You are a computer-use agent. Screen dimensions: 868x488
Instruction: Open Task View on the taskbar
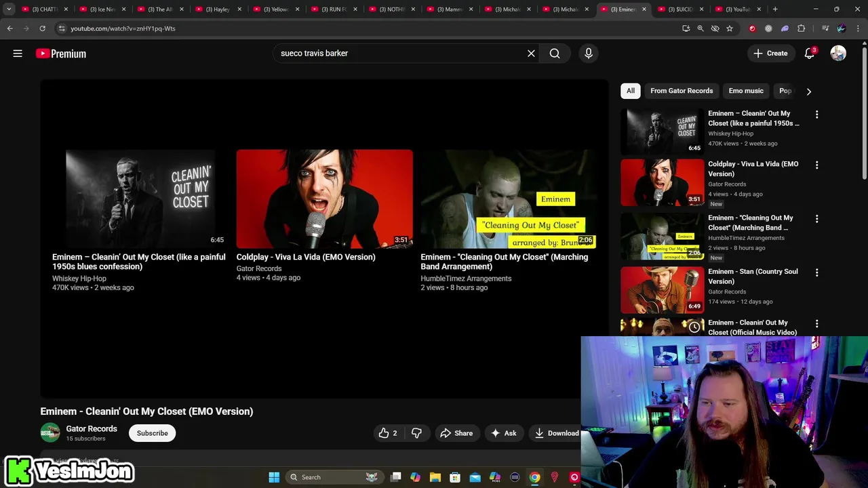396,477
